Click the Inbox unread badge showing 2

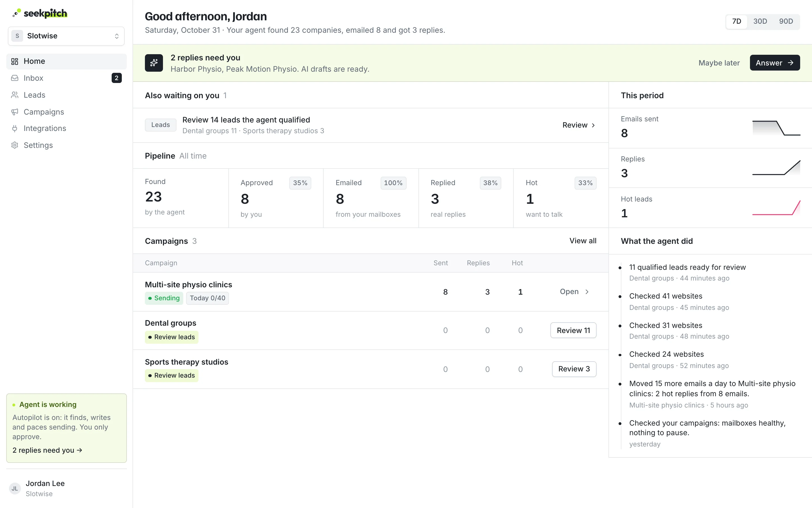click(116, 78)
